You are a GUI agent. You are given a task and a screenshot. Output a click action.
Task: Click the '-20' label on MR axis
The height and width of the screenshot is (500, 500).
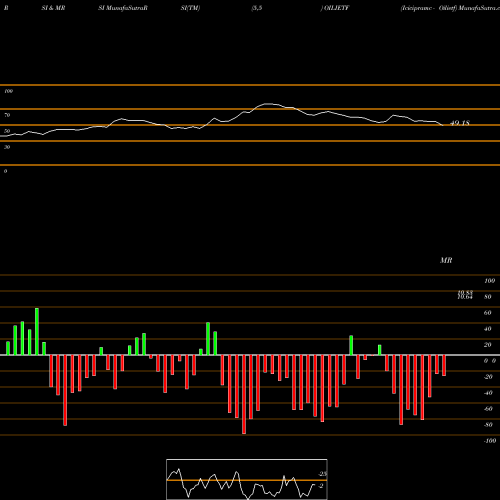pos(488,377)
